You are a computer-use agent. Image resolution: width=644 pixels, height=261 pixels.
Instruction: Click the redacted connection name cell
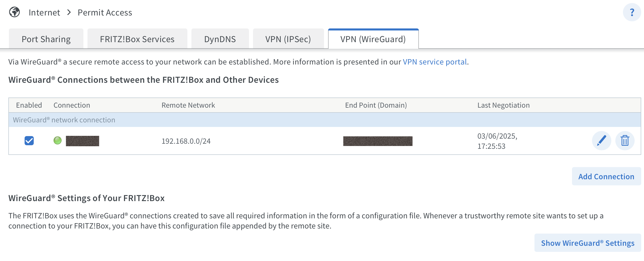(x=82, y=141)
